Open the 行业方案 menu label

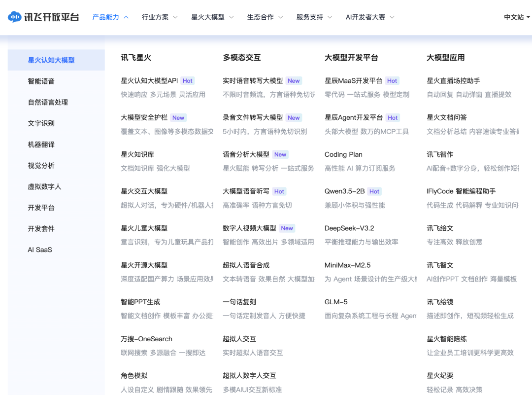click(x=155, y=17)
